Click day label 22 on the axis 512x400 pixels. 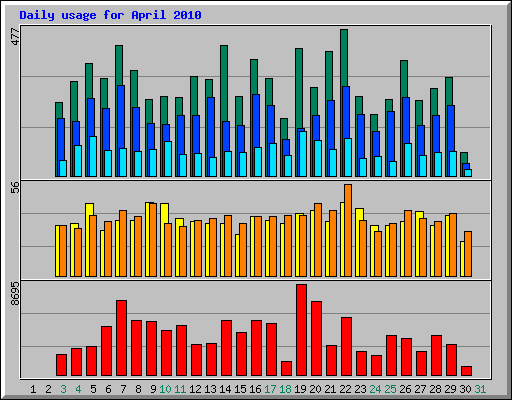coord(345,389)
